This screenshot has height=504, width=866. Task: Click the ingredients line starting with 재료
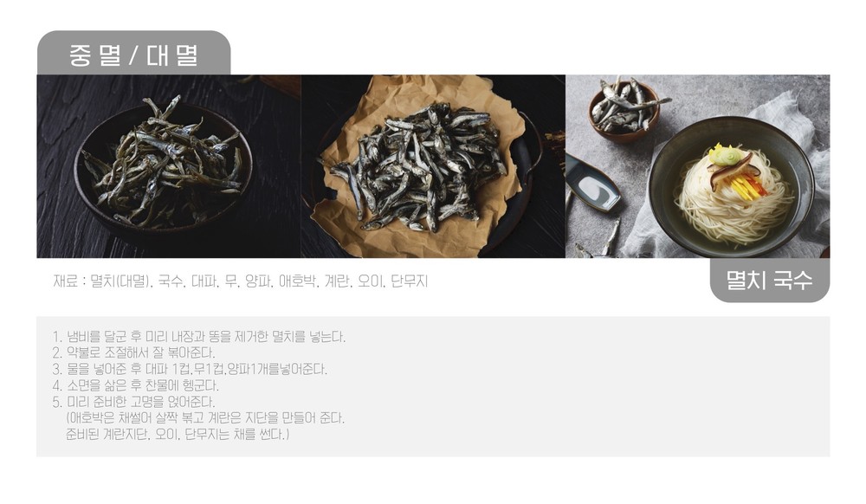point(240,281)
